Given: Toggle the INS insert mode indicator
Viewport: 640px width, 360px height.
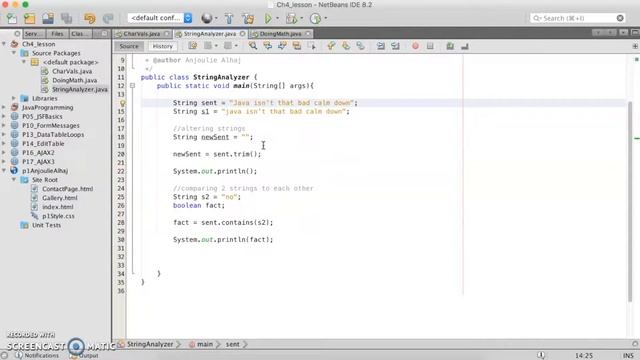Looking at the screenshot, I should (x=628, y=356).
